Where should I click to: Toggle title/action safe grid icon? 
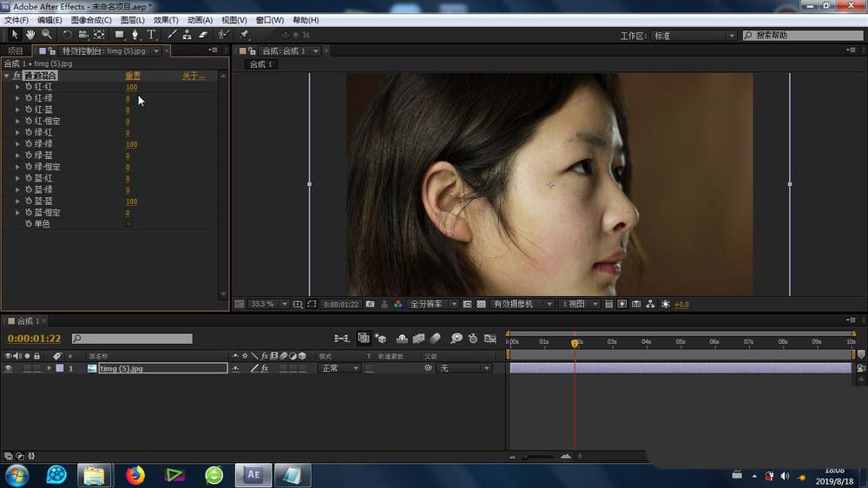click(x=297, y=304)
